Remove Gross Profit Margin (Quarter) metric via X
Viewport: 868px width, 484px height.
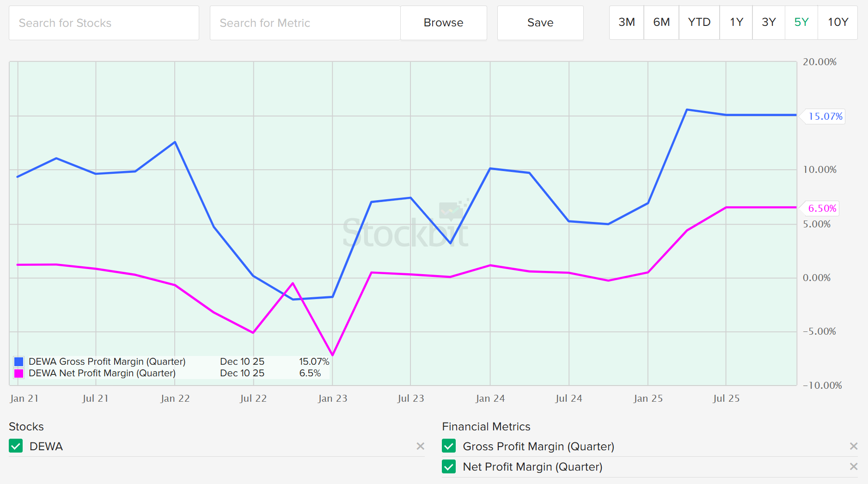853,446
